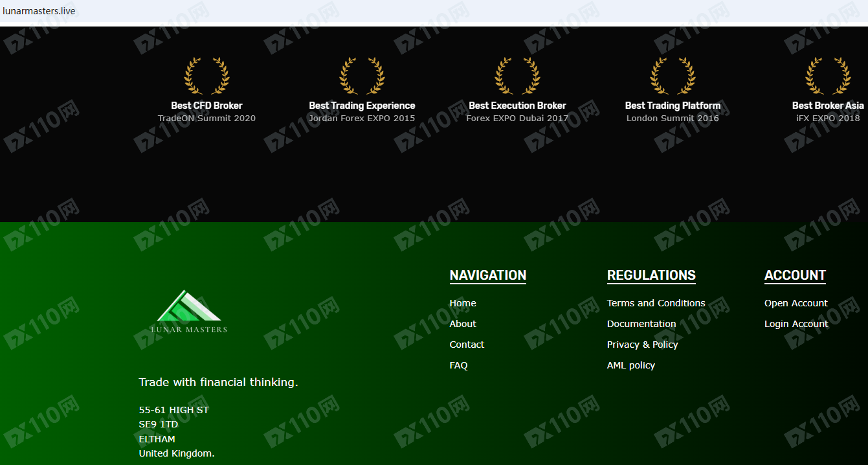Viewport: 868px width, 465px height.
Task: Go to the About page link
Action: pos(463,324)
